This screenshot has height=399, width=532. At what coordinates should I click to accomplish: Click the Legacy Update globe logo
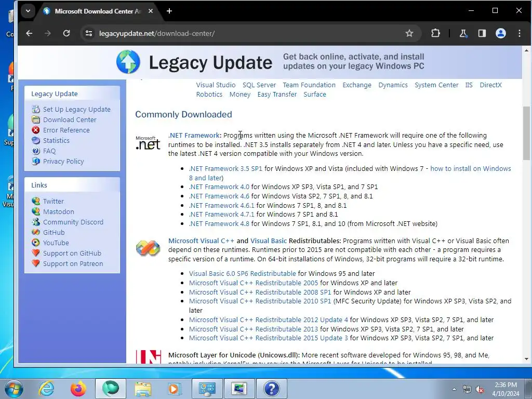pyautogui.click(x=128, y=62)
